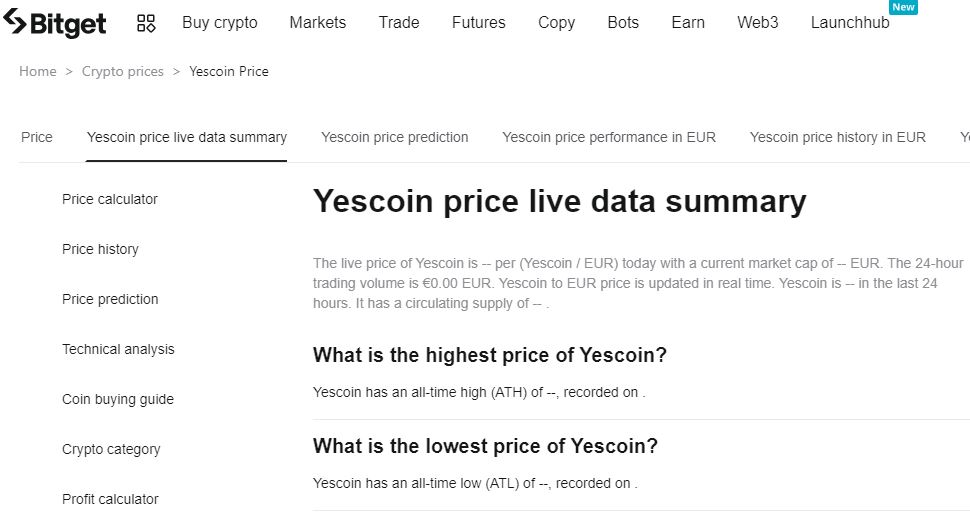This screenshot has height=513, width=970.
Task: Open the Earn menu
Action: (688, 22)
